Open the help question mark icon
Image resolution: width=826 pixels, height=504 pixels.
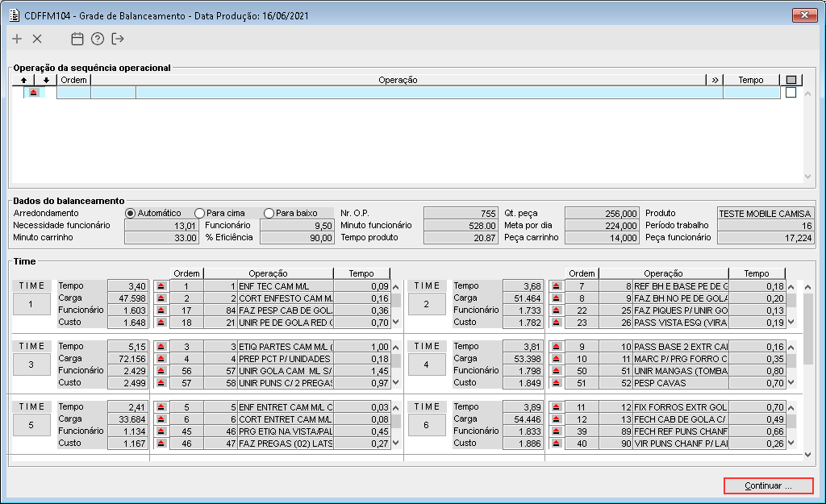coord(98,39)
